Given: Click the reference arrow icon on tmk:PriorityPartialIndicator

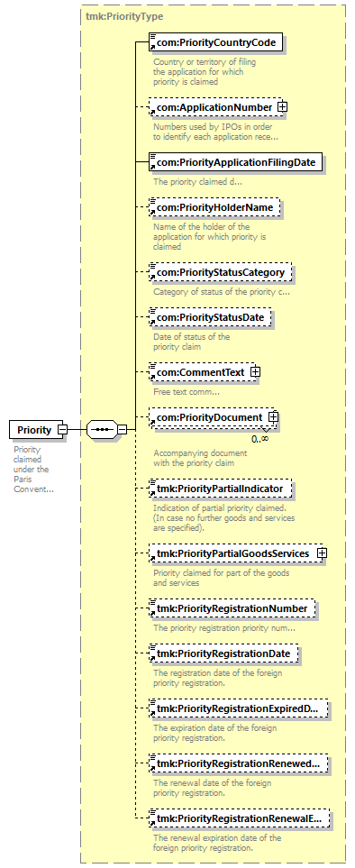Looking at the screenshot, I should click(153, 495).
